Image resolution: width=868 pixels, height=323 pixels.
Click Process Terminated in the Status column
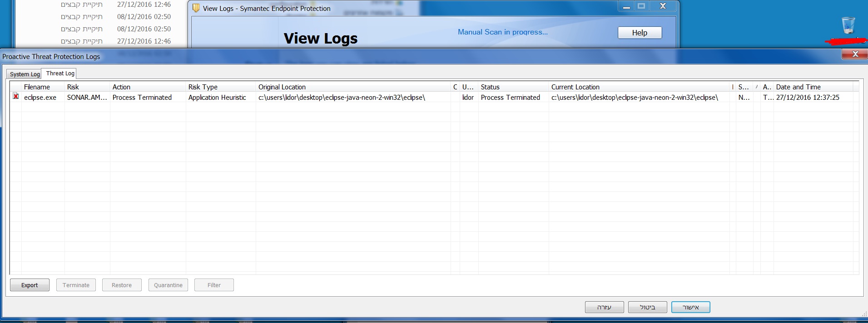point(511,98)
